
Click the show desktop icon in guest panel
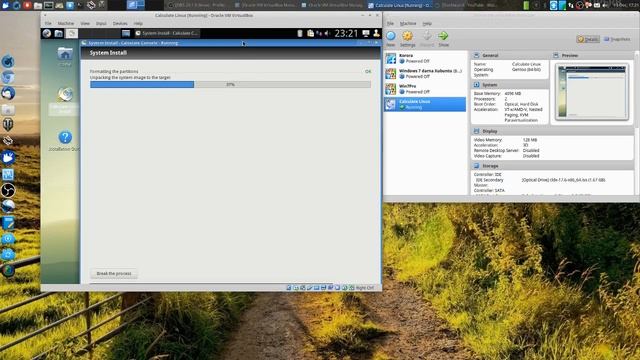(126, 33)
